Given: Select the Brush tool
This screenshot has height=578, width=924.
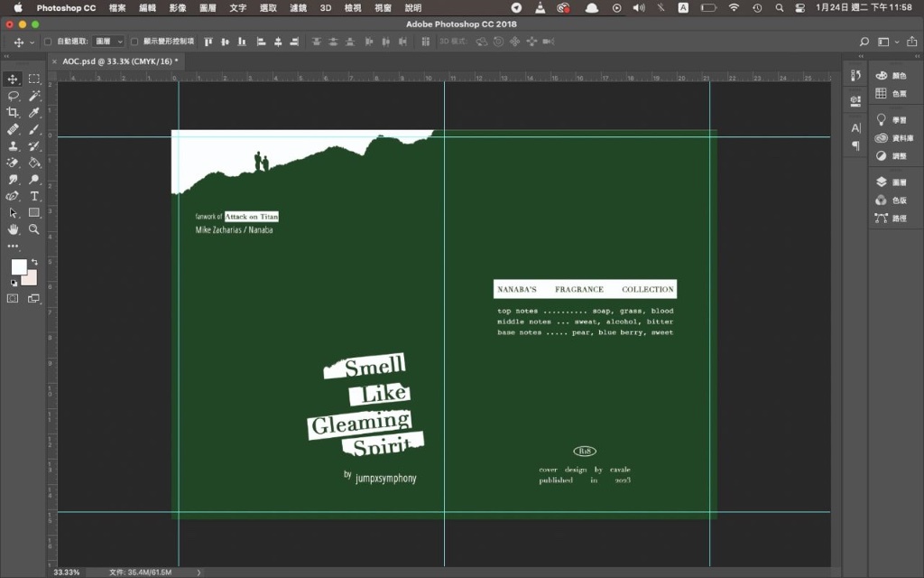Looking at the screenshot, I should [x=34, y=129].
